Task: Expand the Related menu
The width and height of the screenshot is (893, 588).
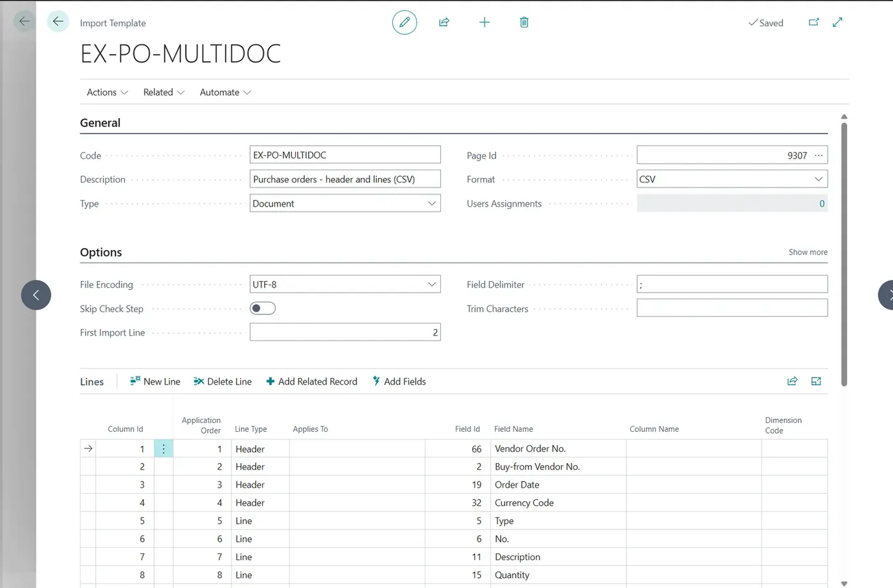Action: [x=164, y=92]
